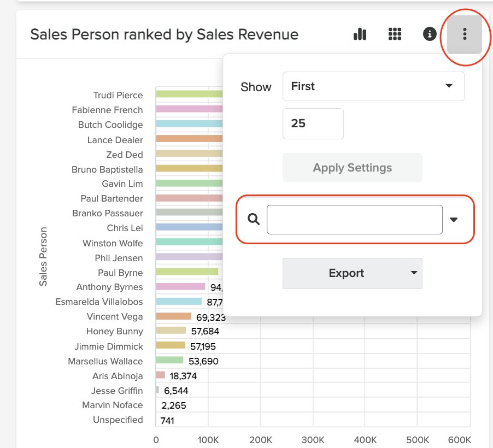Expand the search field dropdown arrow
493x448 pixels.
454,219
